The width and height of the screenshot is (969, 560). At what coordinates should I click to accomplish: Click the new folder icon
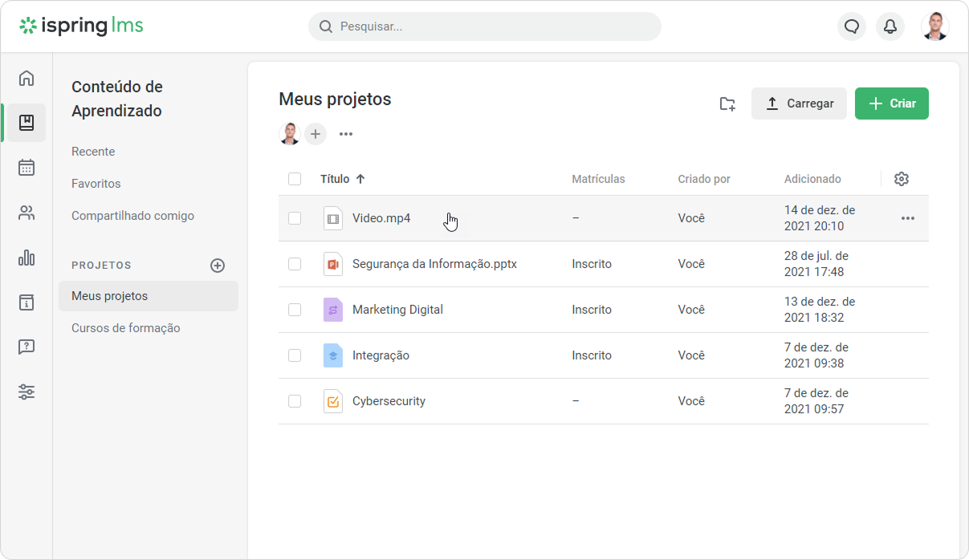pos(727,103)
